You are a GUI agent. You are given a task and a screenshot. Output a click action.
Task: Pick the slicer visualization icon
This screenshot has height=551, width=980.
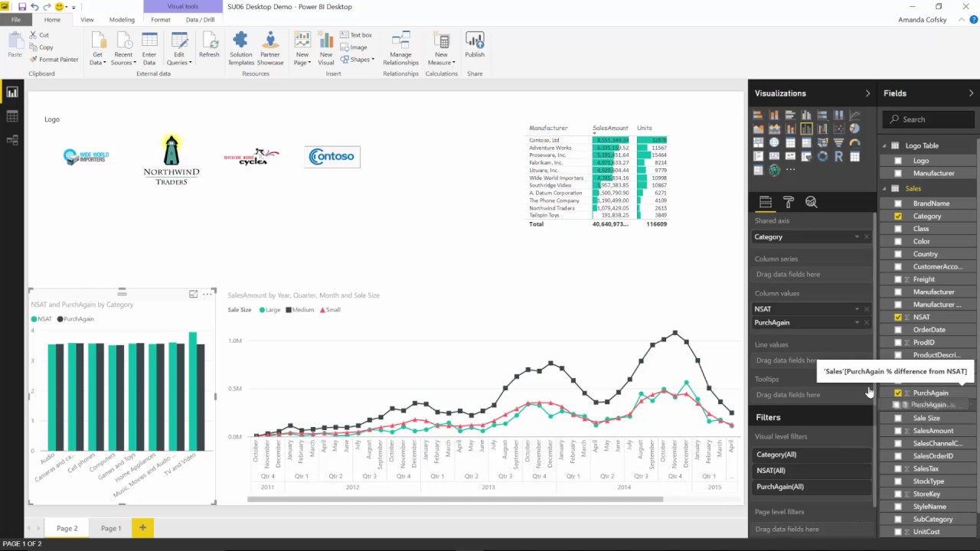tap(806, 156)
